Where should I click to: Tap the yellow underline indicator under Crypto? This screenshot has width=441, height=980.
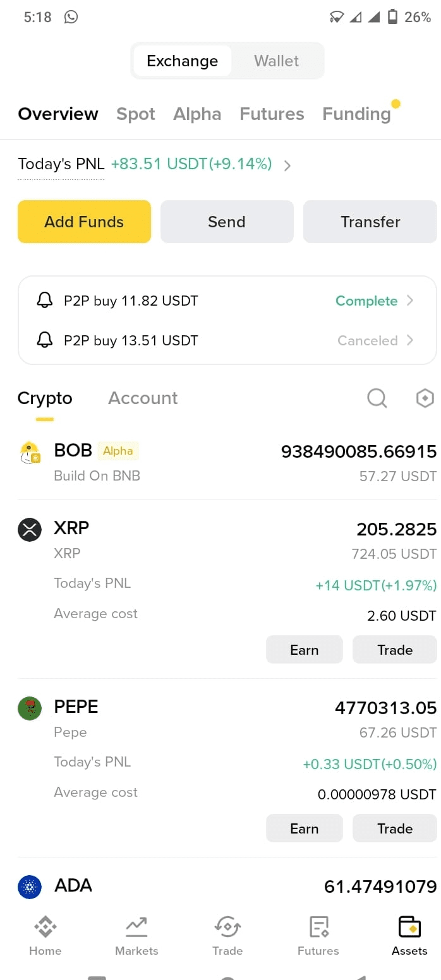point(44,417)
